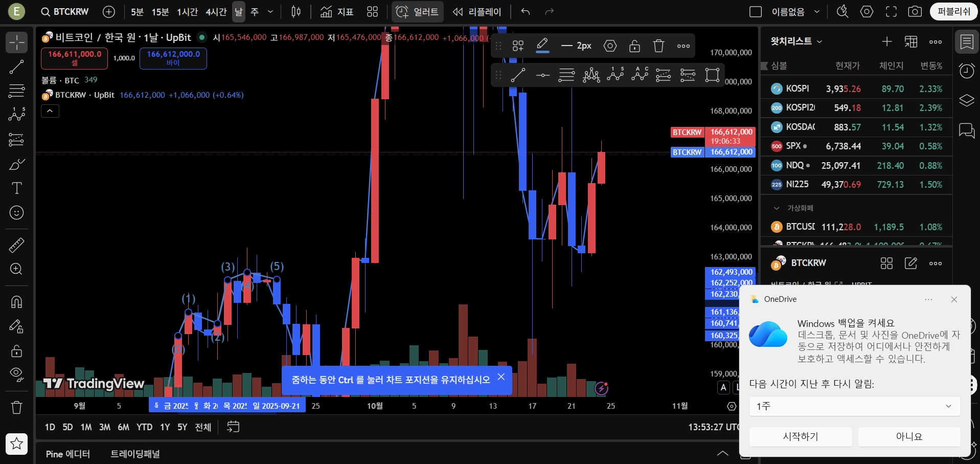Expand the 이름없음 layout dropdown

[817, 12]
